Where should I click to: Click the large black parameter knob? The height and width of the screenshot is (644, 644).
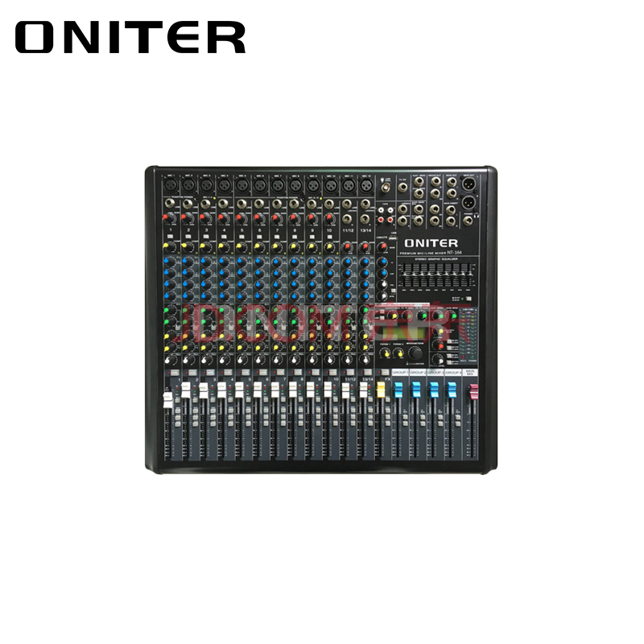[x=415, y=353]
